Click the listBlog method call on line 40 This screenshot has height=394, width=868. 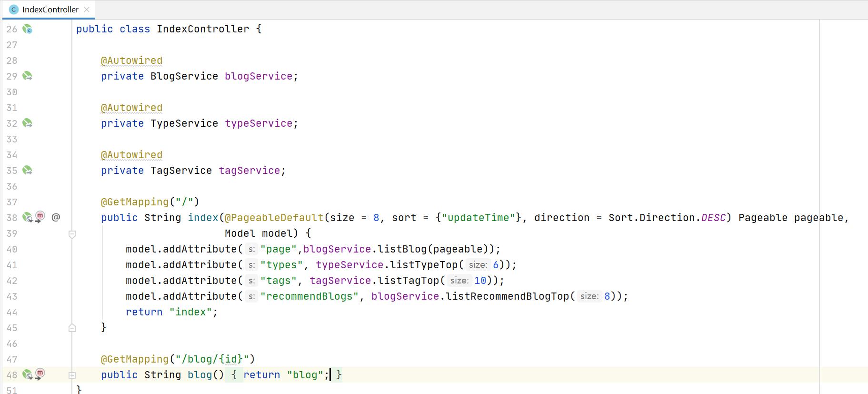point(402,249)
